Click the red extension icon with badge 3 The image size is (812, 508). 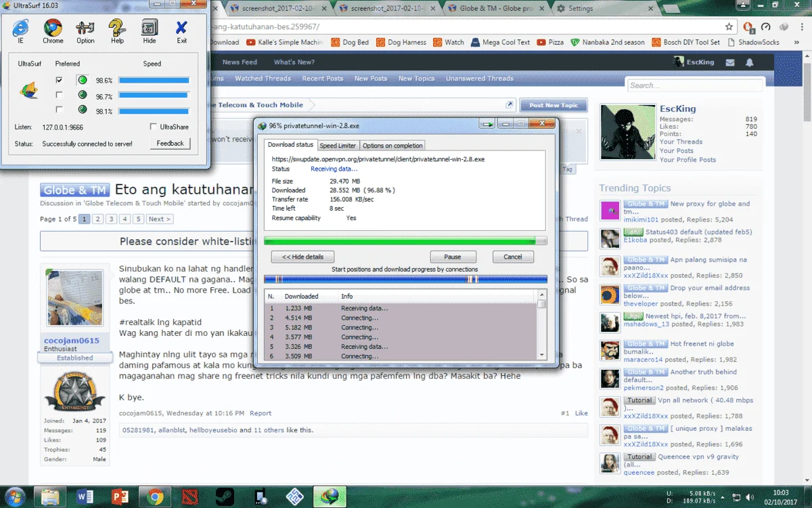(x=748, y=28)
